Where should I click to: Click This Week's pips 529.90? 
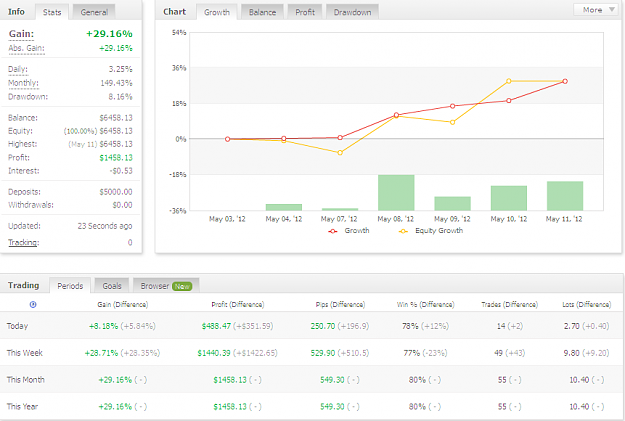click(323, 353)
